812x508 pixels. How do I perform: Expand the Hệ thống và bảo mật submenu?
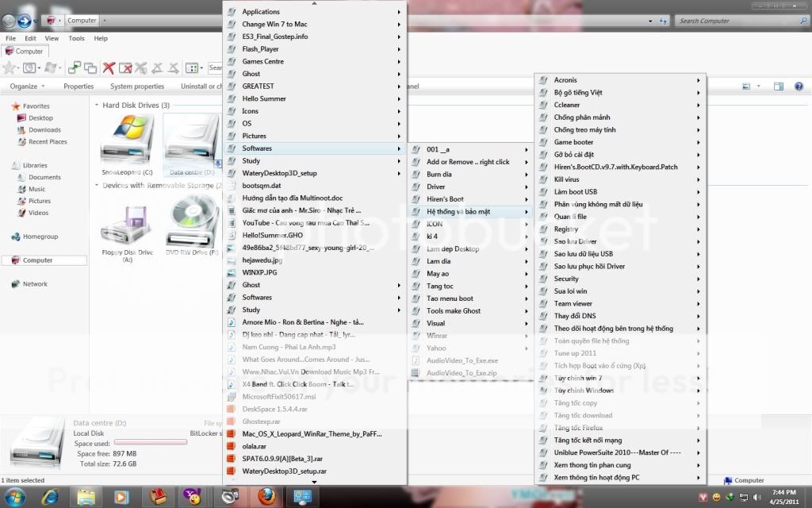pyautogui.click(x=471, y=211)
